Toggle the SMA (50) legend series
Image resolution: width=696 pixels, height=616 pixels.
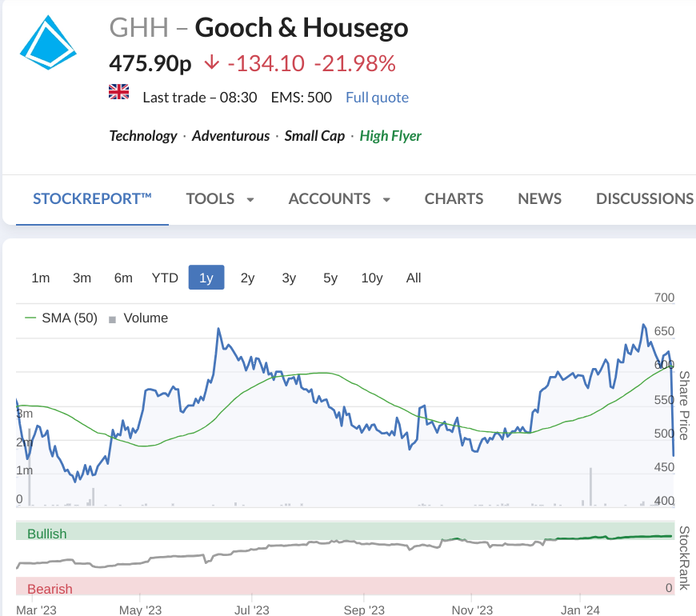point(62,318)
